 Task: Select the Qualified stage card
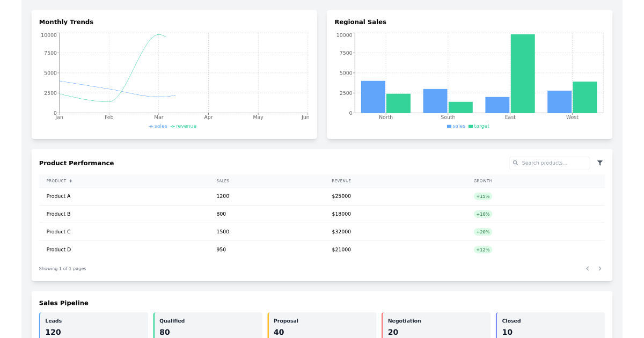pyautogui.click(x=208, y=325)
